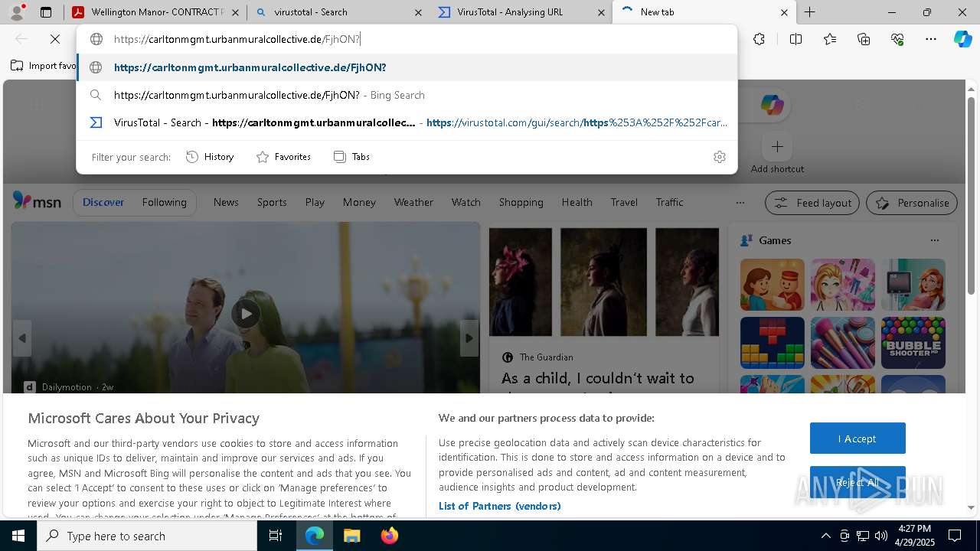Open Collections icon in toolbar
980x551 pixels.
864,39
